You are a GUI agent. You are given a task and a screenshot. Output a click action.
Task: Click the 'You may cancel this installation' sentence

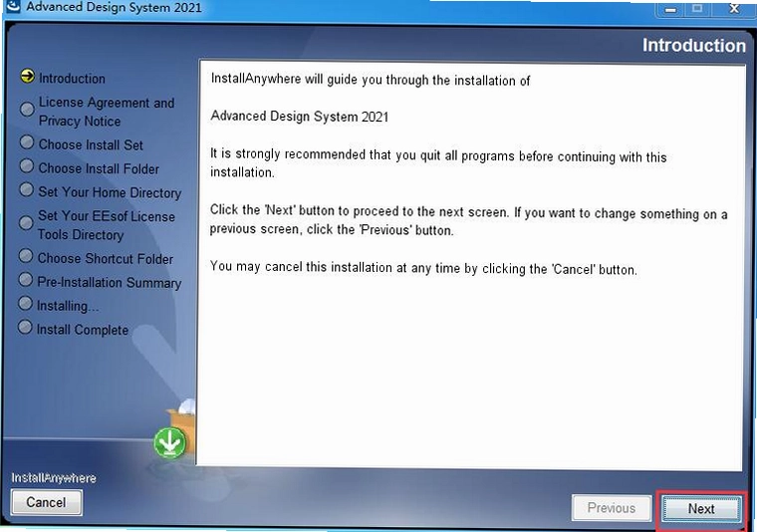423,267
